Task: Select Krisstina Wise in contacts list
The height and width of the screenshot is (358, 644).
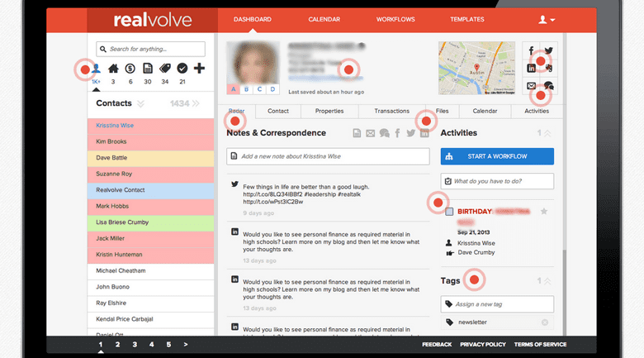Action: (151, 126)
